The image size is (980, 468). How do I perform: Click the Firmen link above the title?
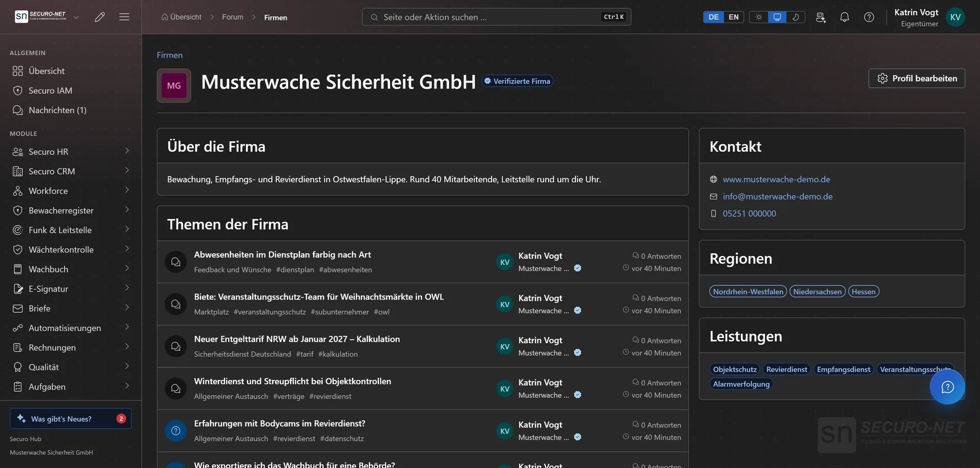pyautogui.click(x=170, y=55)
